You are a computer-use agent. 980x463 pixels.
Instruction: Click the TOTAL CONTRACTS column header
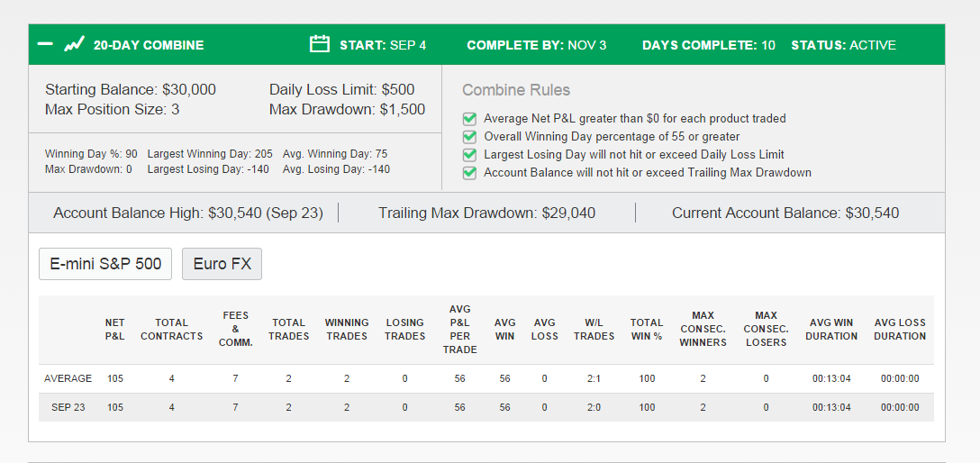coord(172,330)
